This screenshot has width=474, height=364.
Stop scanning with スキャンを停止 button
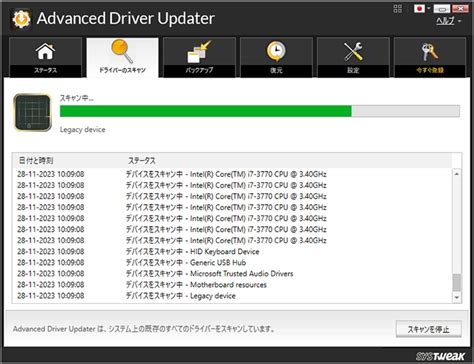429,329
